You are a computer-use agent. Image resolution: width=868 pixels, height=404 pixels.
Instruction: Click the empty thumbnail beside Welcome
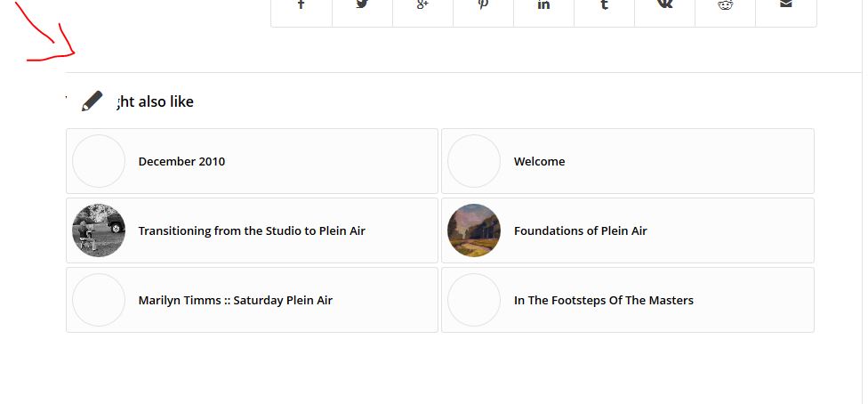[474, 161]
